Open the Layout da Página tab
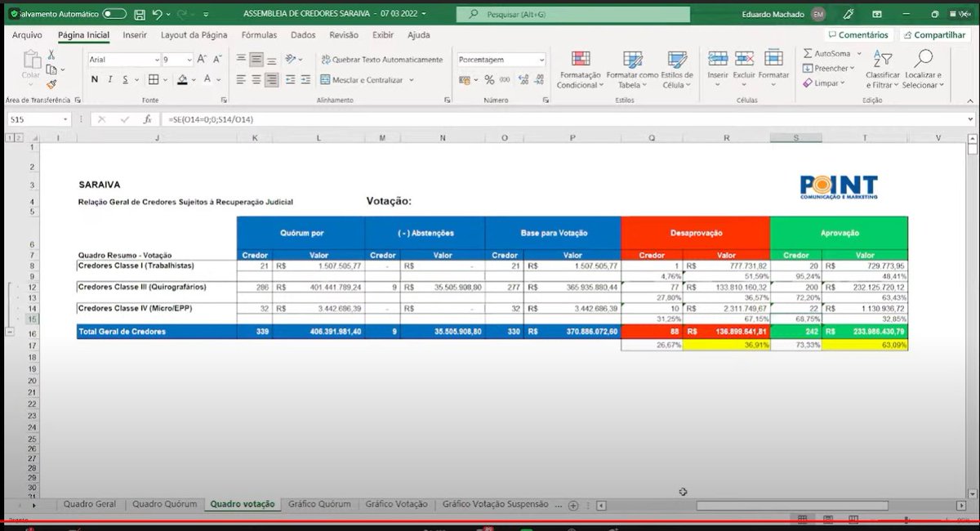The image size is (980, 531). pos(194,35)
